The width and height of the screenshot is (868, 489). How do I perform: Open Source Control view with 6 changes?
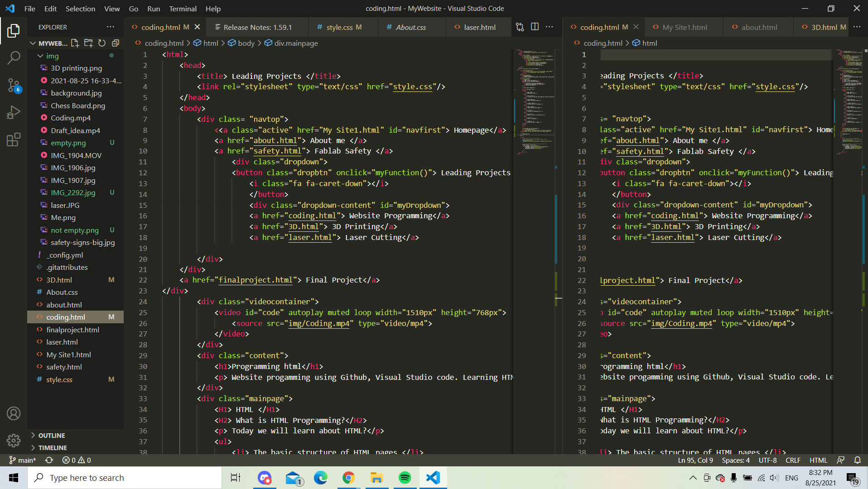click(x=14, y=85)
